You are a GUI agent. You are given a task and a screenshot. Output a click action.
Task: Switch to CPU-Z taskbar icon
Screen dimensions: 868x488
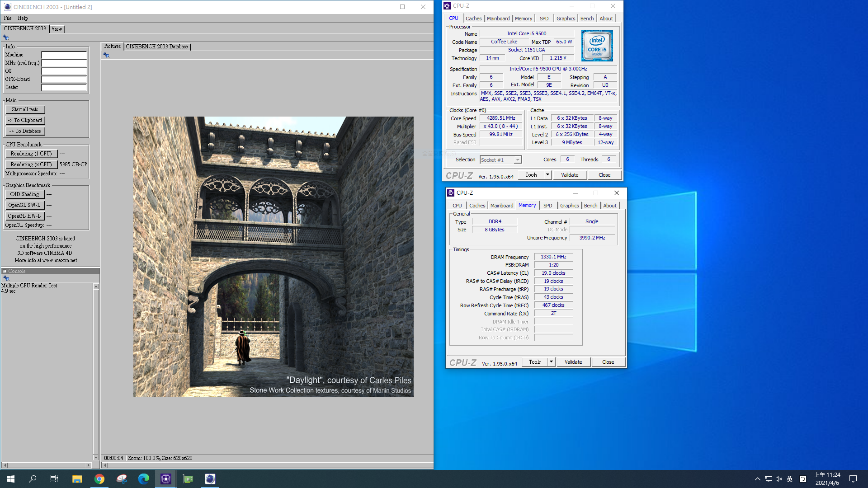[166, 479]
